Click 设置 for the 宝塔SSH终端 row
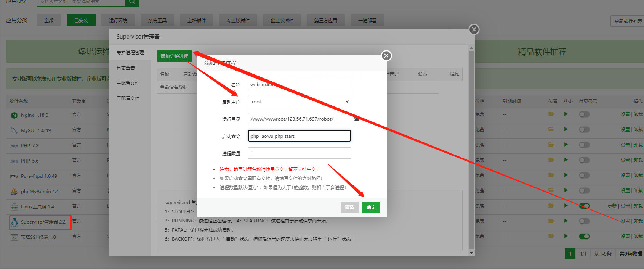 coord(625,237)
